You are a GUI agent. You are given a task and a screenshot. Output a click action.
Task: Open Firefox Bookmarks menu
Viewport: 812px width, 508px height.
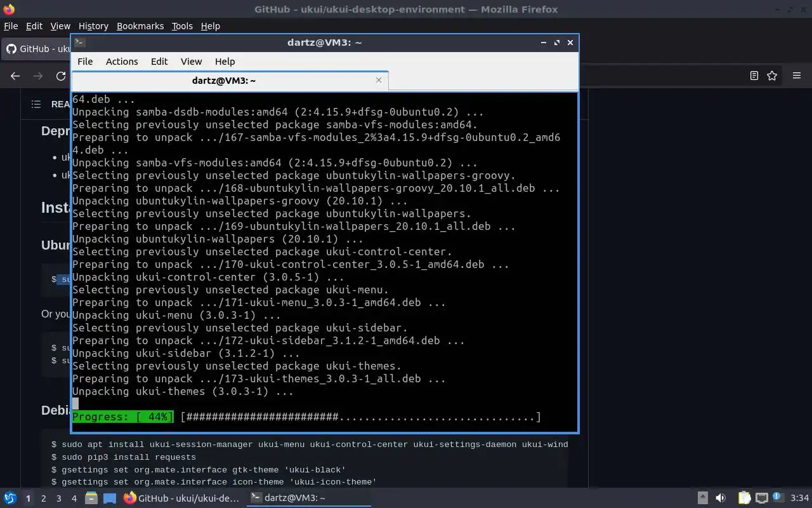pos(140,26)
